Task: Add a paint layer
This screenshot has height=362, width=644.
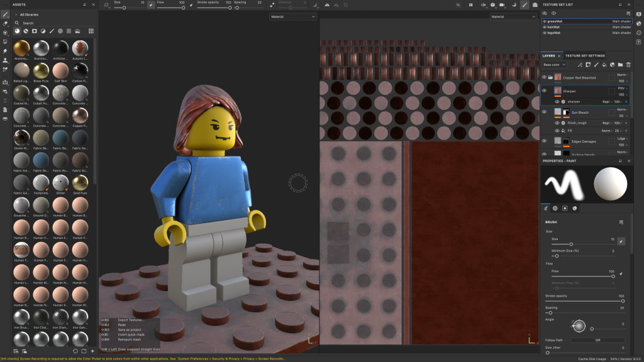Action: coord(596,65)
